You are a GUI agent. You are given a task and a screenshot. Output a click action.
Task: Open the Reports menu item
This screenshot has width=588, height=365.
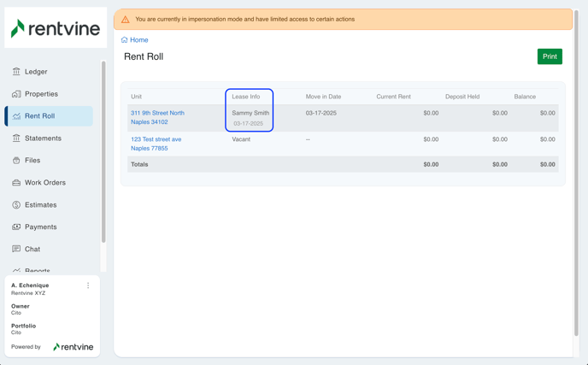(38, 271)
